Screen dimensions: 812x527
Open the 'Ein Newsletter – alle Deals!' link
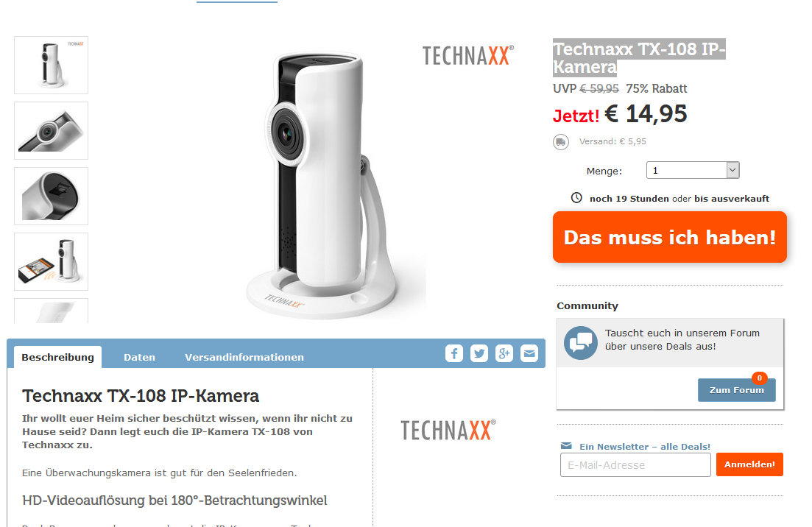pos(645,446)
